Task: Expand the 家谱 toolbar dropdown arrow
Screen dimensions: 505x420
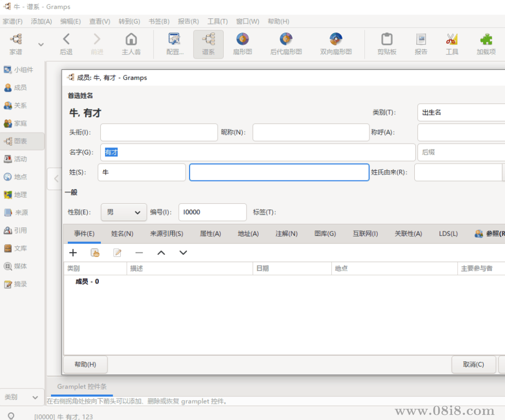Action: 41,45
